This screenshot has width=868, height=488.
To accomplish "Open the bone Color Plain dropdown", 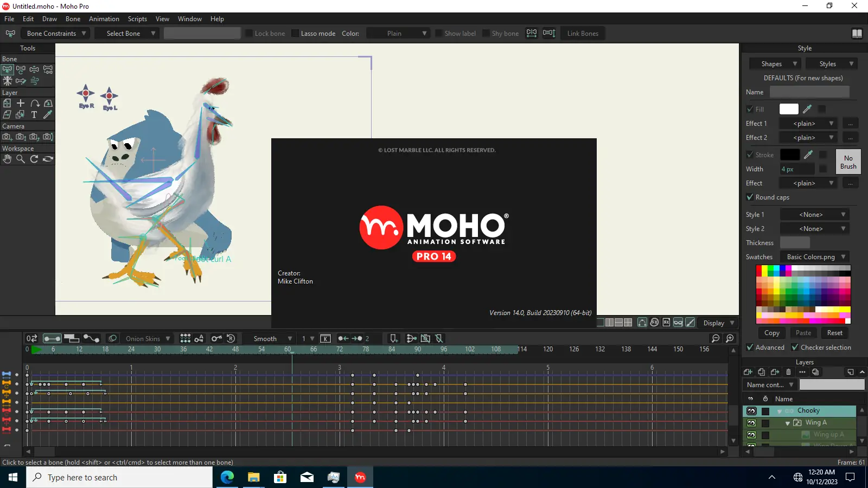I will 398,33.
